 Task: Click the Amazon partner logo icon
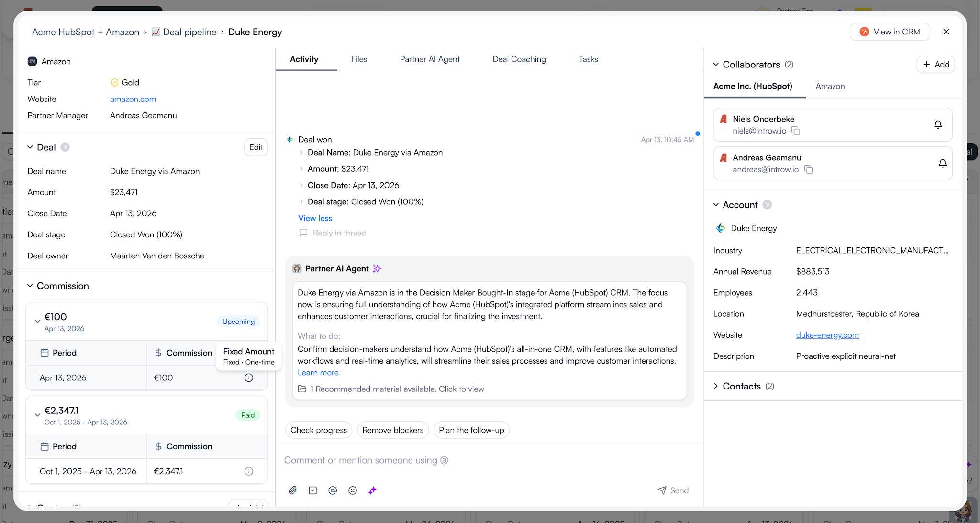click(x=32, y=62)
